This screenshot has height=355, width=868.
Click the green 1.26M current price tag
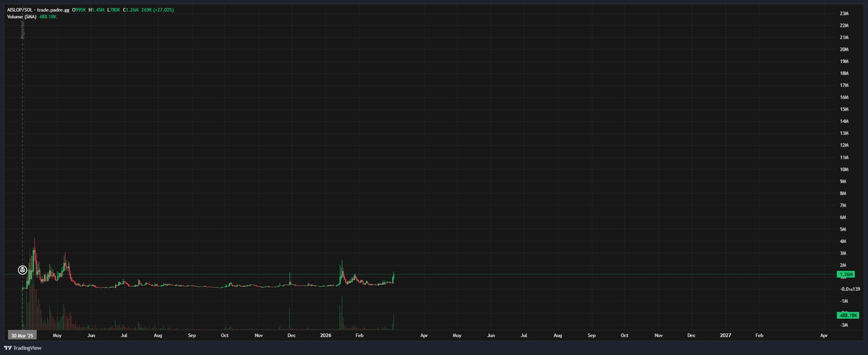846,275
